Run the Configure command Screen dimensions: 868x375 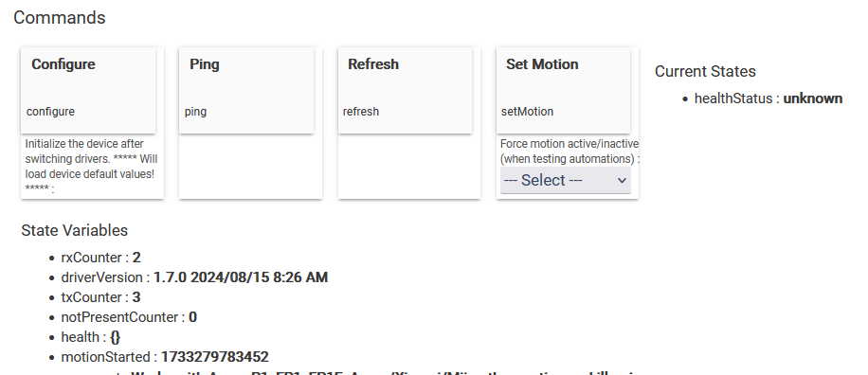pos(88,90)
